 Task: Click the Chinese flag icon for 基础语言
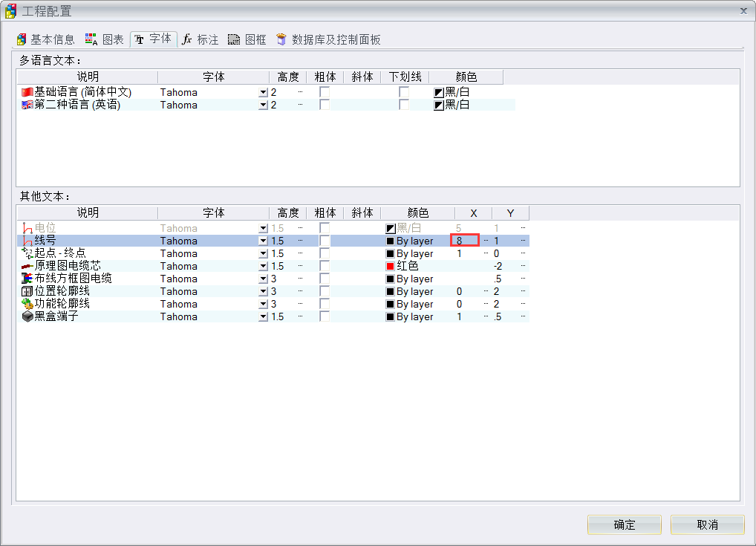point(27,91)
